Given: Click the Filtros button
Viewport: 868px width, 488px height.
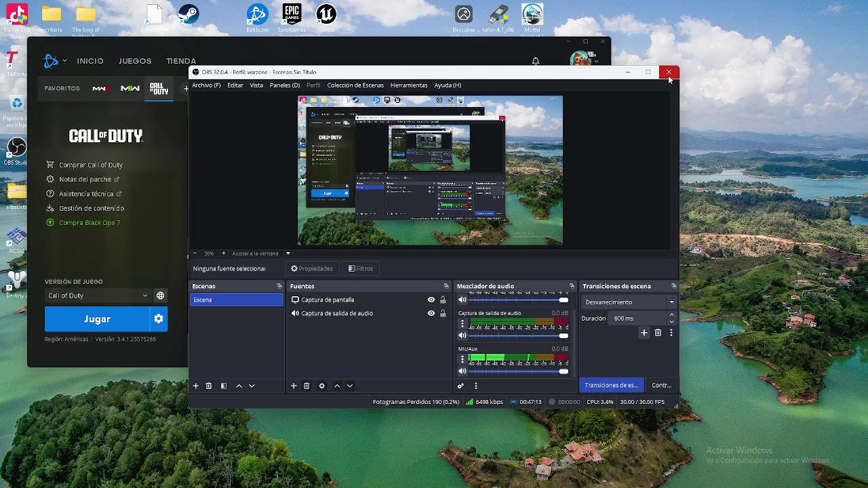Looking at the screenshot, I should (x=361, y=268).
